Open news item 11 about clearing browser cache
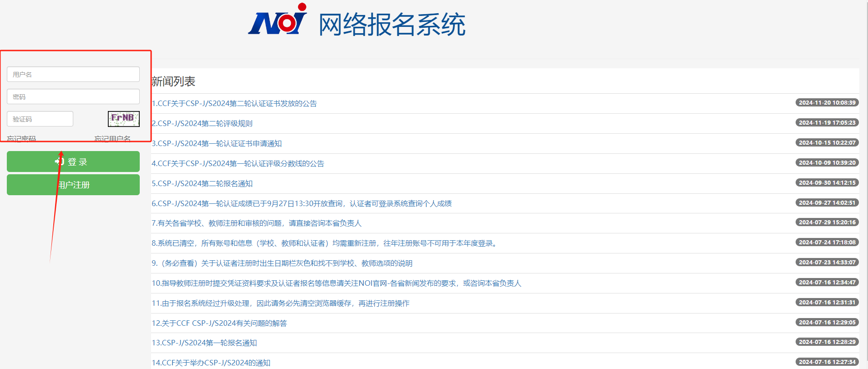Viewport: 868px width, 369px height. tap(280, 303)
